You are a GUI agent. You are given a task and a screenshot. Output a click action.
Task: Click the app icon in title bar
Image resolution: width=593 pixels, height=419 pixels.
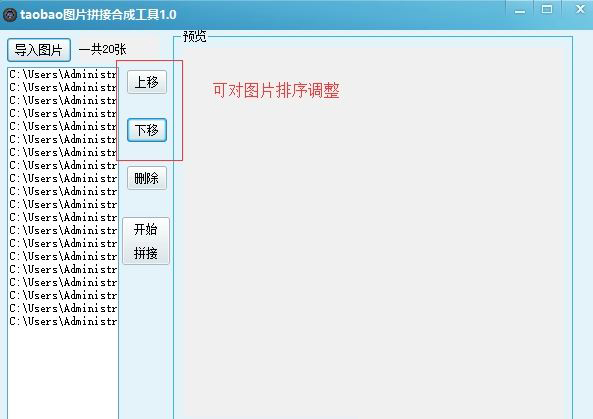click(x=10, y=15)
